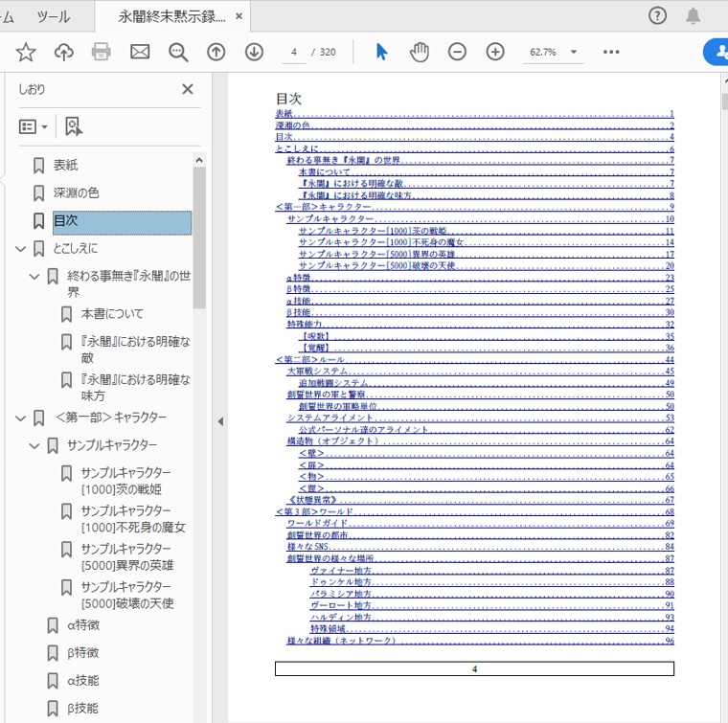
Task: Print the document with printer icon
Action: (101, 52)
